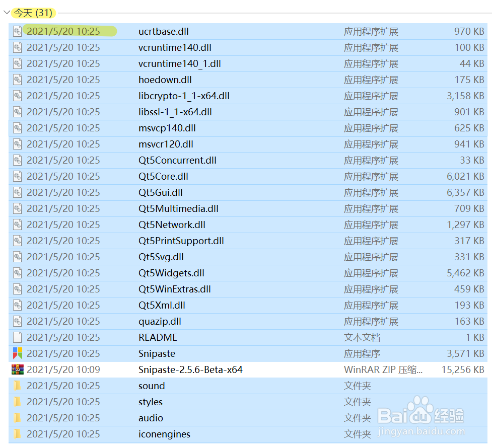Select the file name libssl-1_1-x64.dll
The height and width of the screenshot is (448, 492).
pos(175,112)
